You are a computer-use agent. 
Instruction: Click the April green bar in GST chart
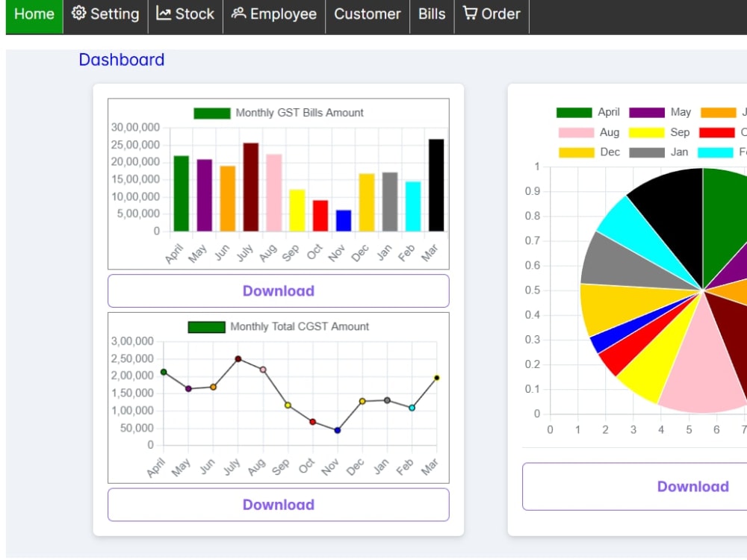(181, 193)
